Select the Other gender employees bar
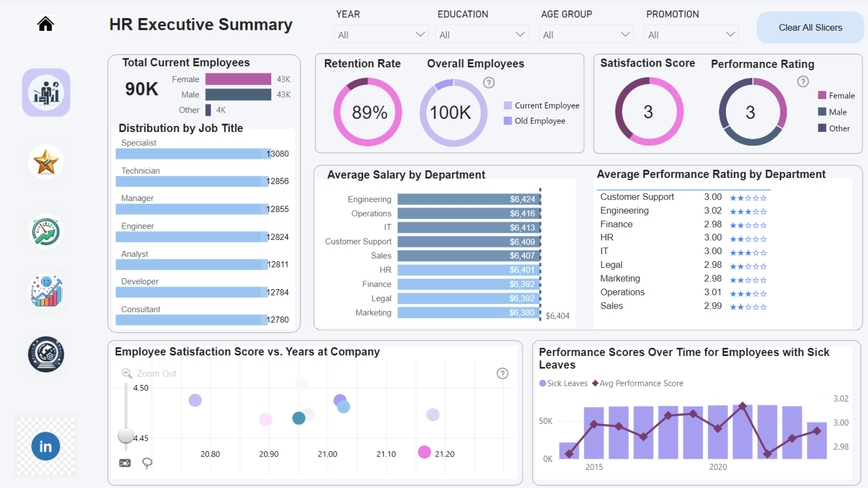 (x=208, y=110)
